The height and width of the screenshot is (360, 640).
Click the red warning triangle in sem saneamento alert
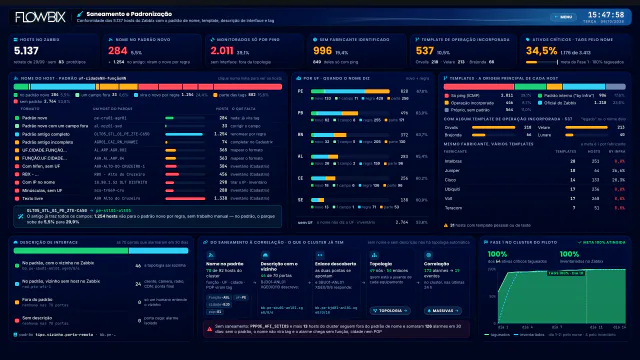209,329
